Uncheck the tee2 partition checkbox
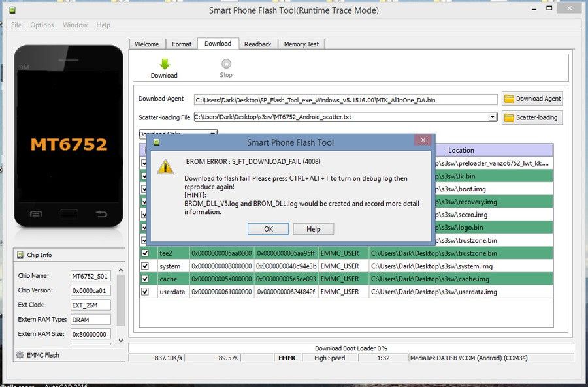Viewport: 588px width, 387px height. pyautogui.click(x=145, y=253)
